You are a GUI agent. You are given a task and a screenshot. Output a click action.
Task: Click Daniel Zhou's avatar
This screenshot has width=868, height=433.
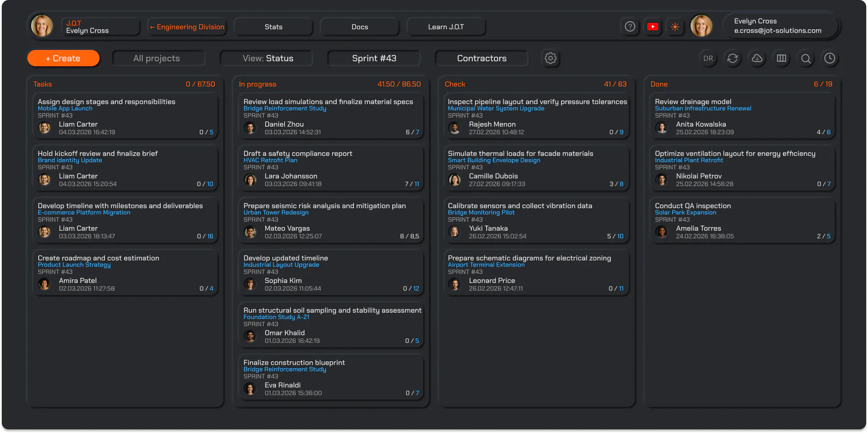click(250, 128)
